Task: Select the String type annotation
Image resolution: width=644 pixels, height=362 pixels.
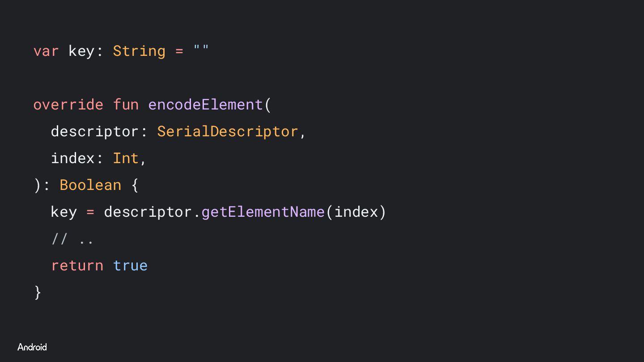Action: [139, 51]
